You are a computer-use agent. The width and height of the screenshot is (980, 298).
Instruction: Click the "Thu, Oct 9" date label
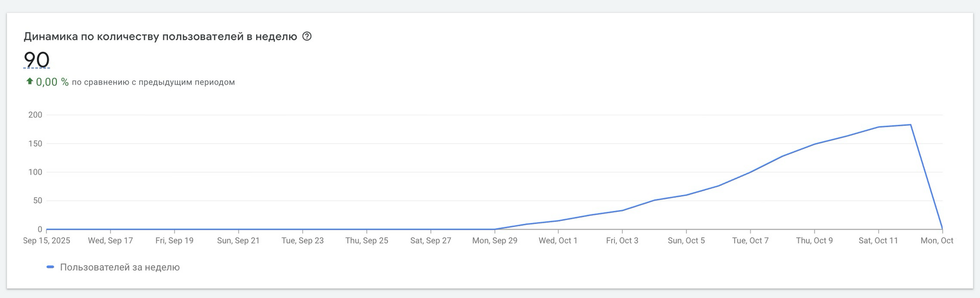(x=814, y=241)
